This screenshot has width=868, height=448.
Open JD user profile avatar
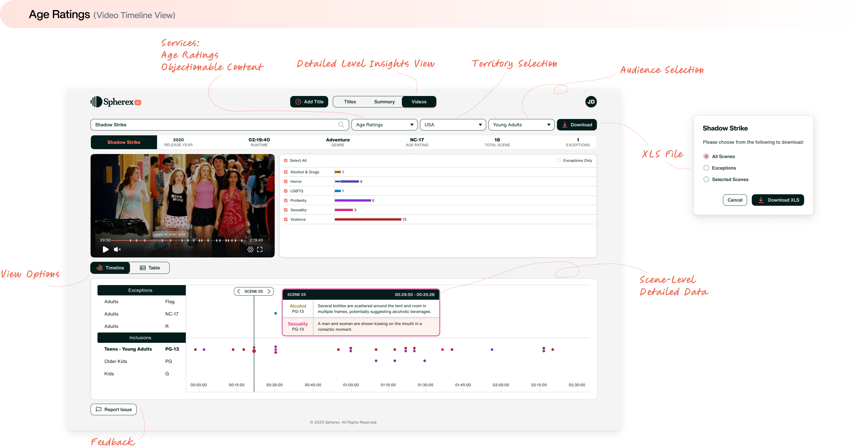coord(591,102)
